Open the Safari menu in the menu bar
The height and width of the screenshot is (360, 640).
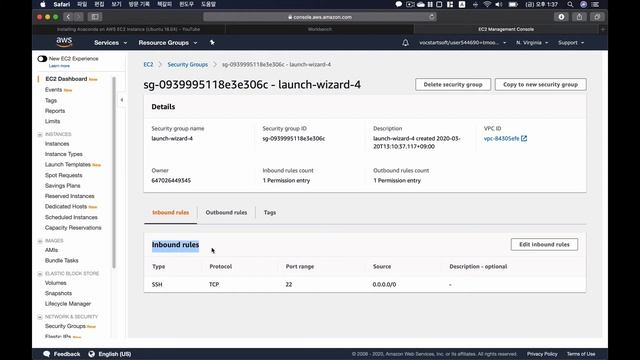pos(62,4)
